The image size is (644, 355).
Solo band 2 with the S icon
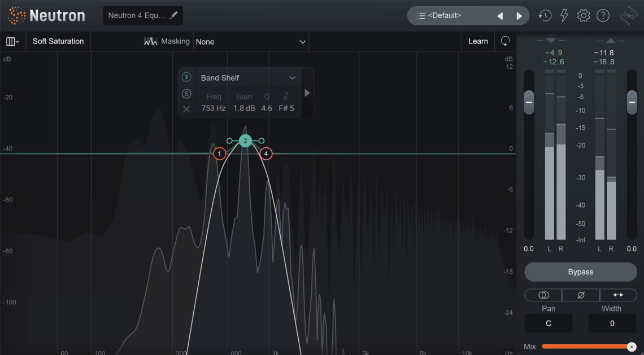pos(186,94)
